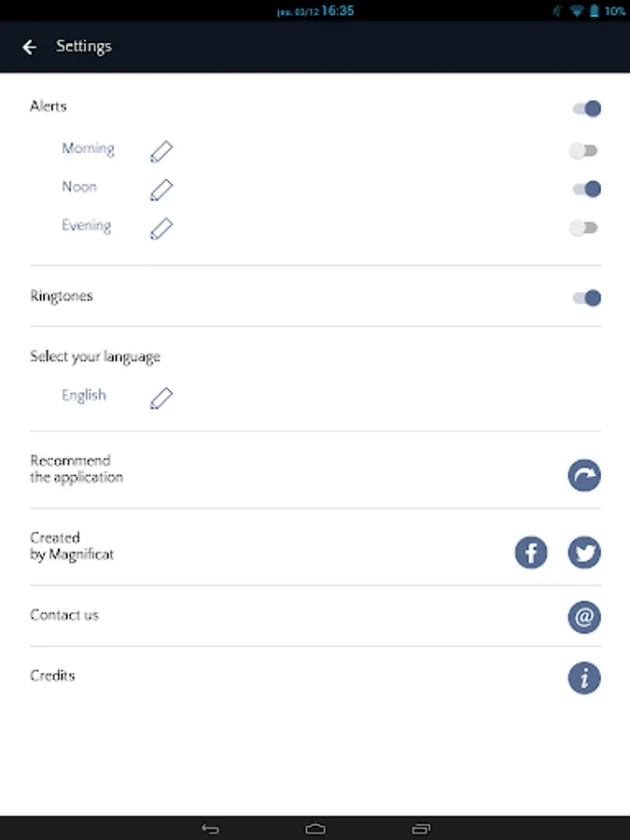
Task: Enable the Morning alert switch
Action: (584, 150)
